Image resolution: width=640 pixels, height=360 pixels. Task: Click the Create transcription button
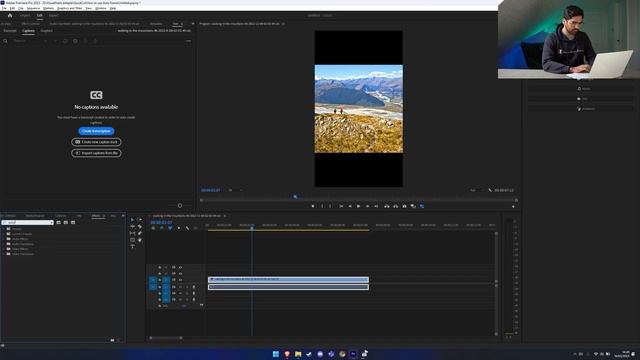(96, 131)
